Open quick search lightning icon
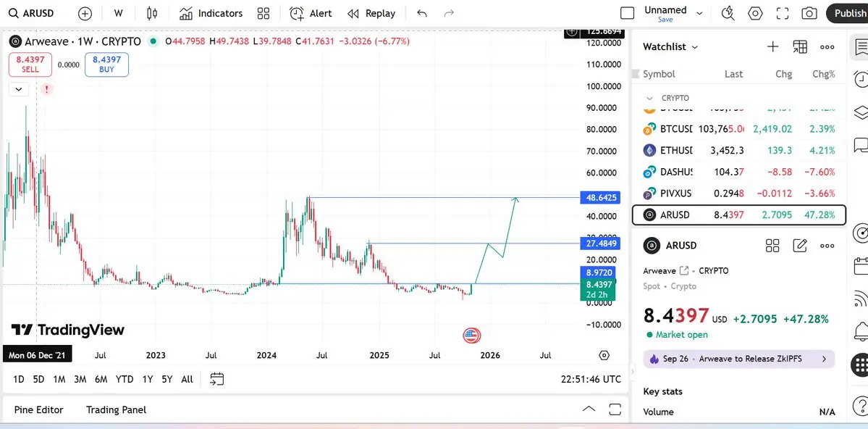Viewport: 868px width, 429px height. [728, 13]
